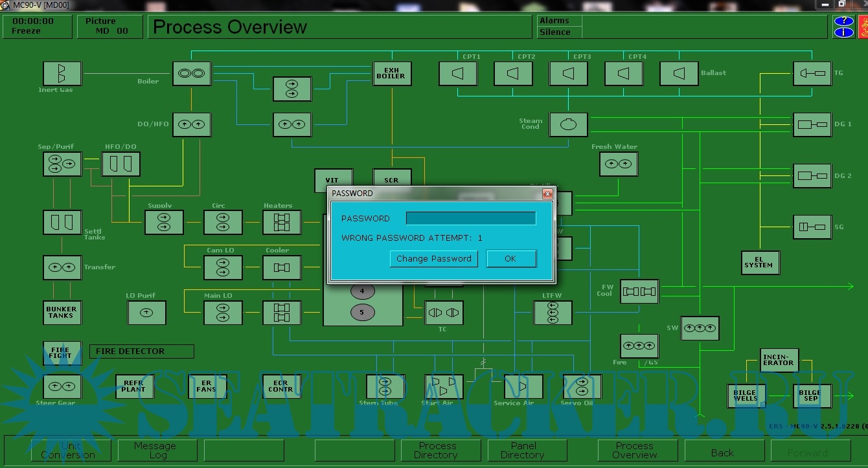Open the Fresh Water system icon
This screenshot has height=468, width=868.
pyautogui.click(x=618, y=164)
